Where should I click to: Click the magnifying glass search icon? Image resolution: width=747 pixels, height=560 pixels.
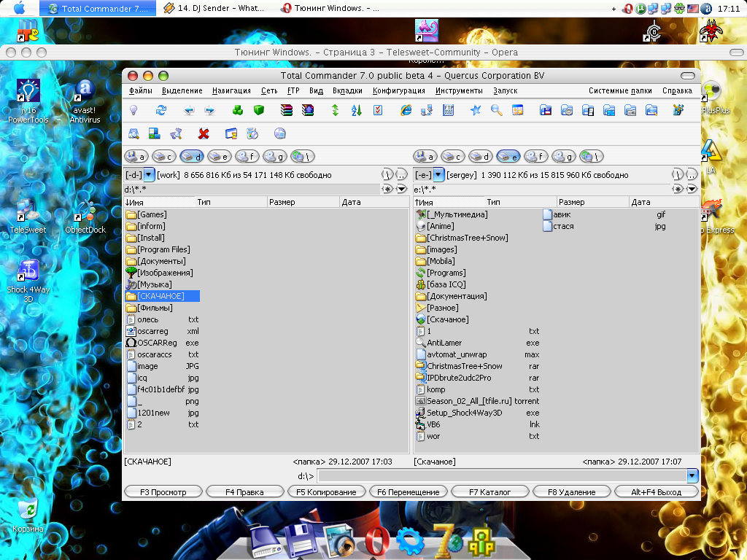coord(497,110)
